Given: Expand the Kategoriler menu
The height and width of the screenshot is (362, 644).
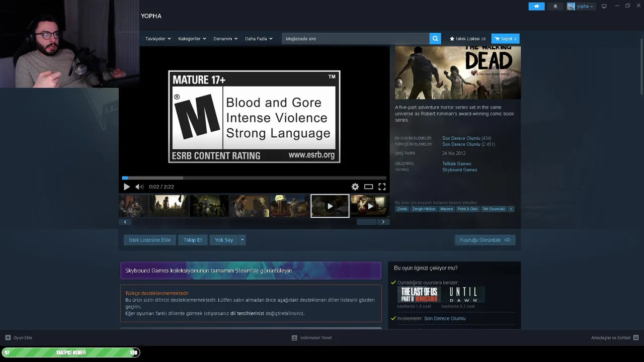Looking at the screenshot, I should click(x=192, y=39).
